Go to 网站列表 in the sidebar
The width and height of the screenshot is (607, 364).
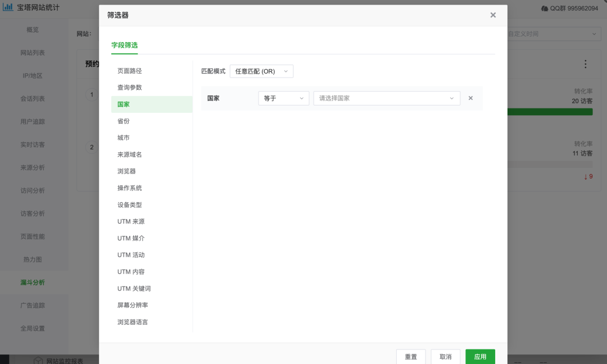pyautogui.click(x=33, y=53)
